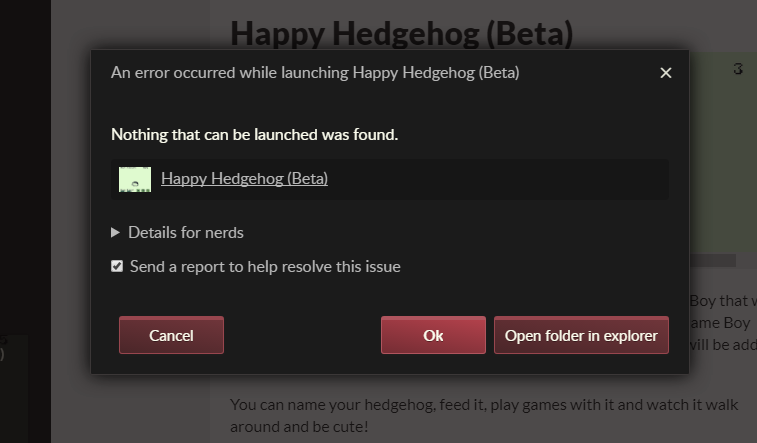The image size is (757, 443).
Task: Click 'Send a report to help resolve' label
Action: click(265, 267)
